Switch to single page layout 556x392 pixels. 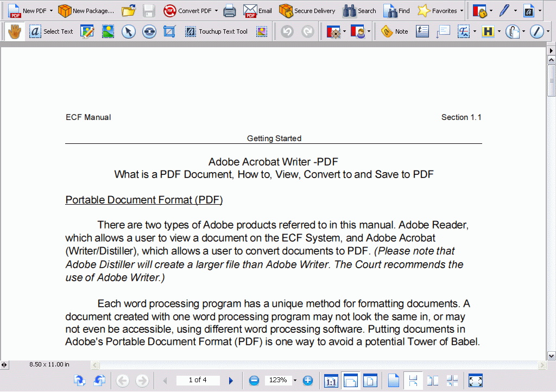(x=393, y=381)
